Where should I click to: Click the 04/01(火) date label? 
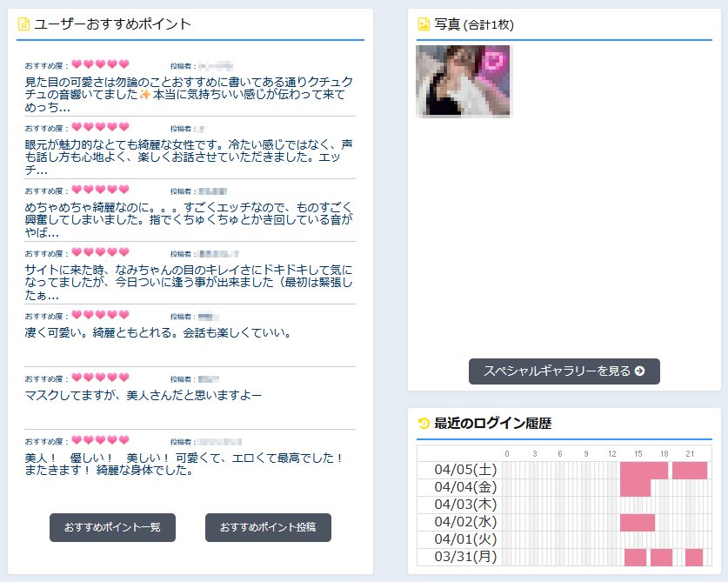pyautogui.click(x=465, y=540)
